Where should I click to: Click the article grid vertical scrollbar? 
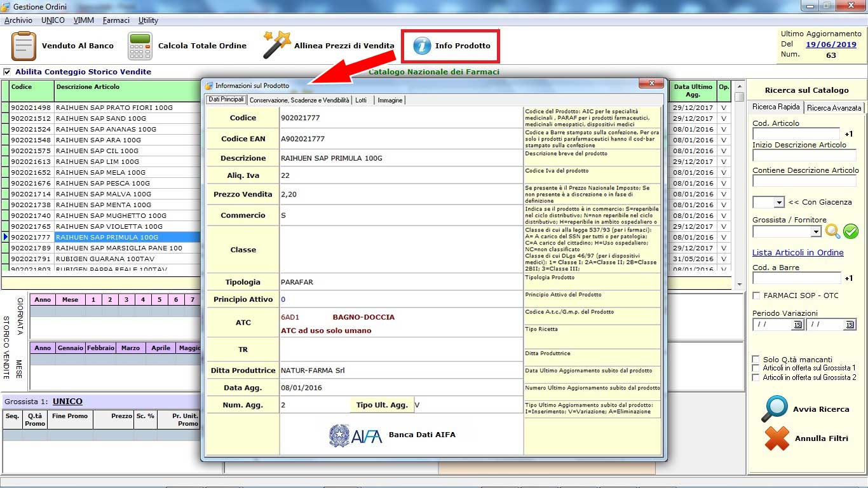coord(739,184)
